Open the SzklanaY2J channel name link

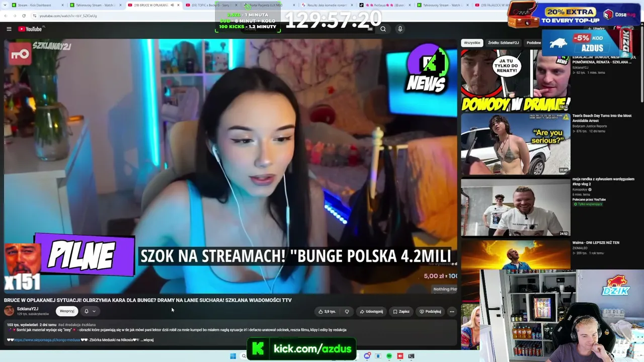point(28,309)
